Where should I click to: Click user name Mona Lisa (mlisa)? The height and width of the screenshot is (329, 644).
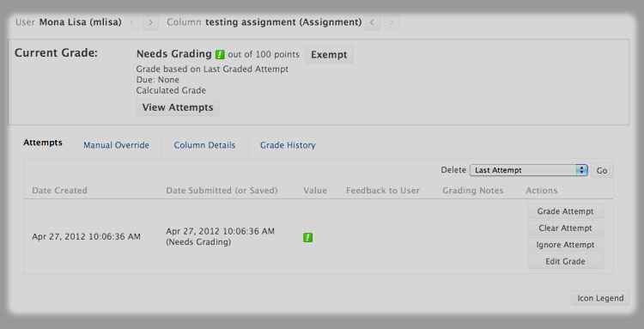pyautogui.click(x=81, y=22)
